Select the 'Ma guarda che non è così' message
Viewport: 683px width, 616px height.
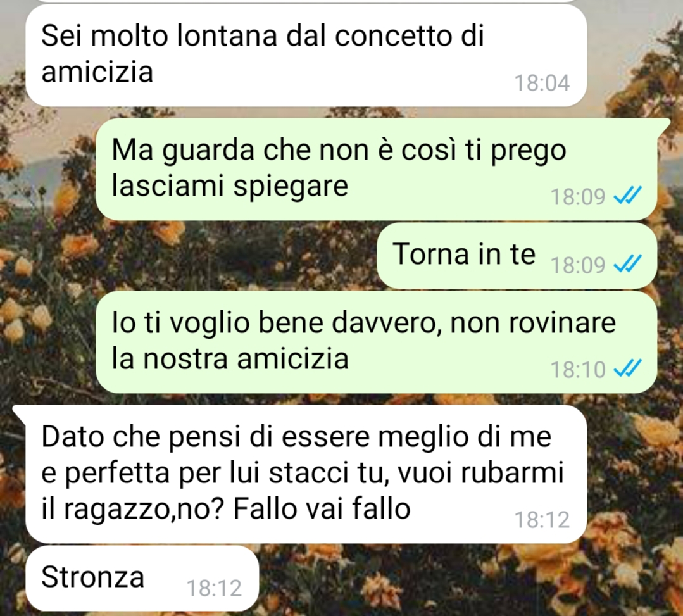377,168
